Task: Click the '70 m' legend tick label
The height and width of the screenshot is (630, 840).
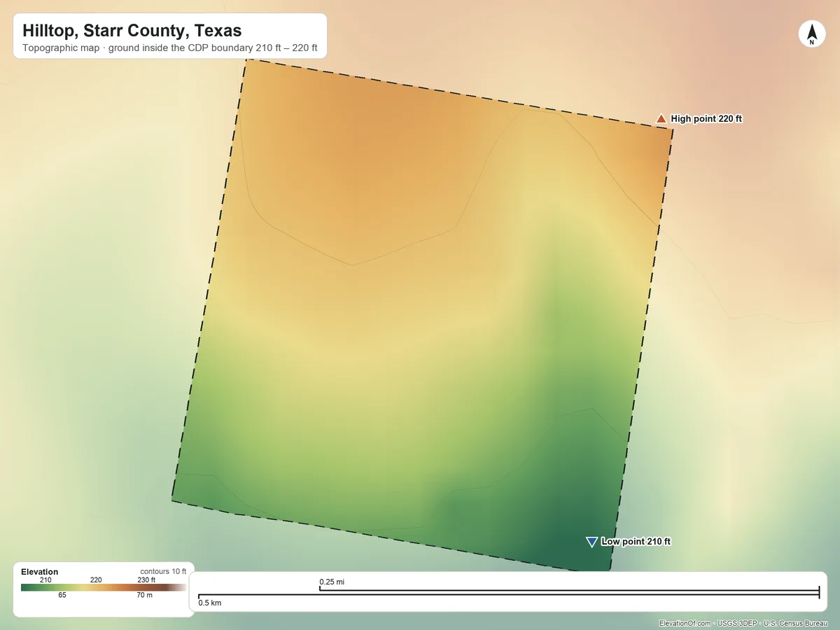Action: [x=145, y=595]
